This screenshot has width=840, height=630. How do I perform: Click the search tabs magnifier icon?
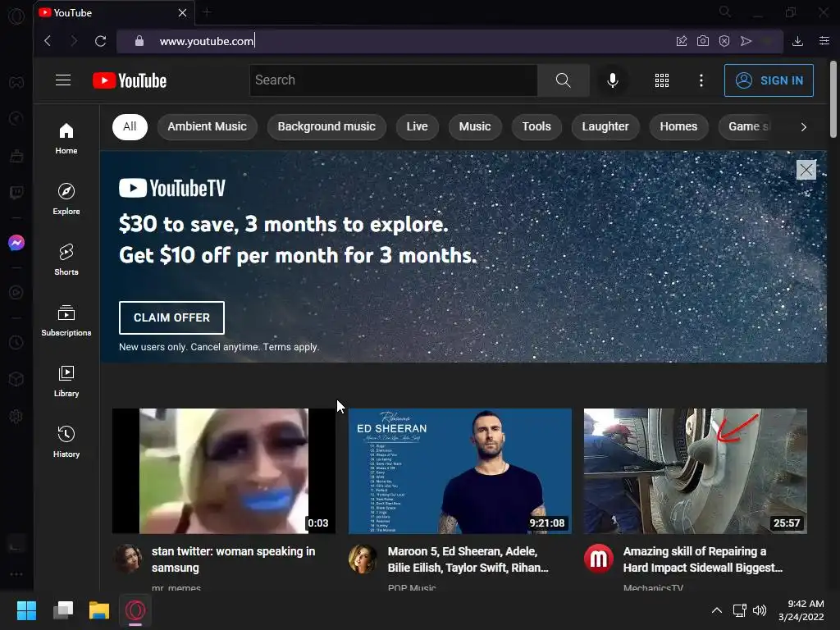coord(725,11)
